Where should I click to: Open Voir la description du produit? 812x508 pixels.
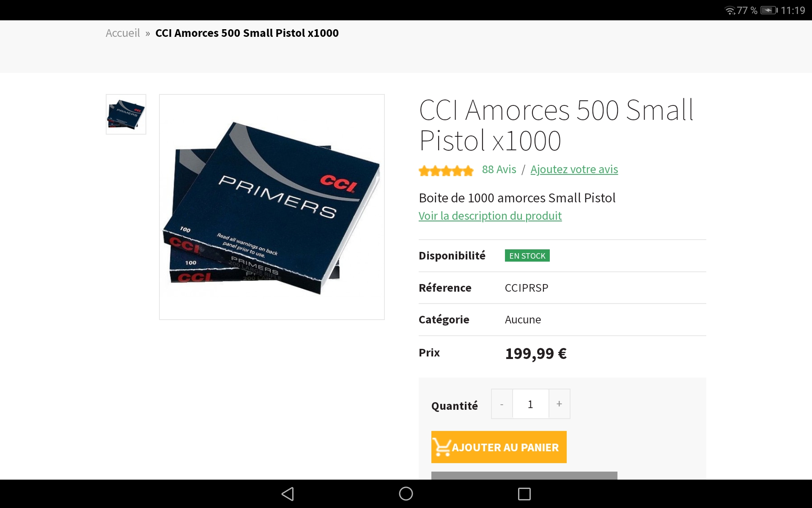[490, 216]
